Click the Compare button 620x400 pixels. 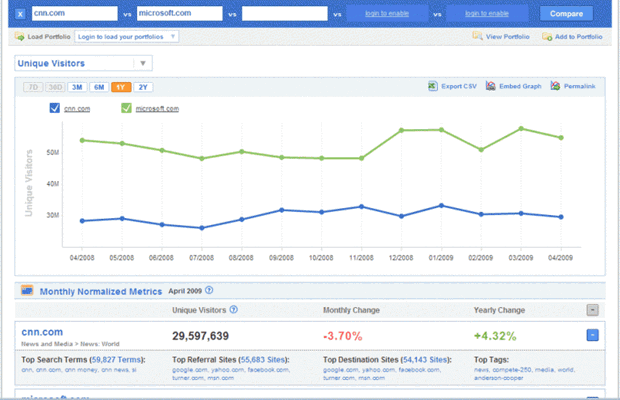tap(566, 13)
